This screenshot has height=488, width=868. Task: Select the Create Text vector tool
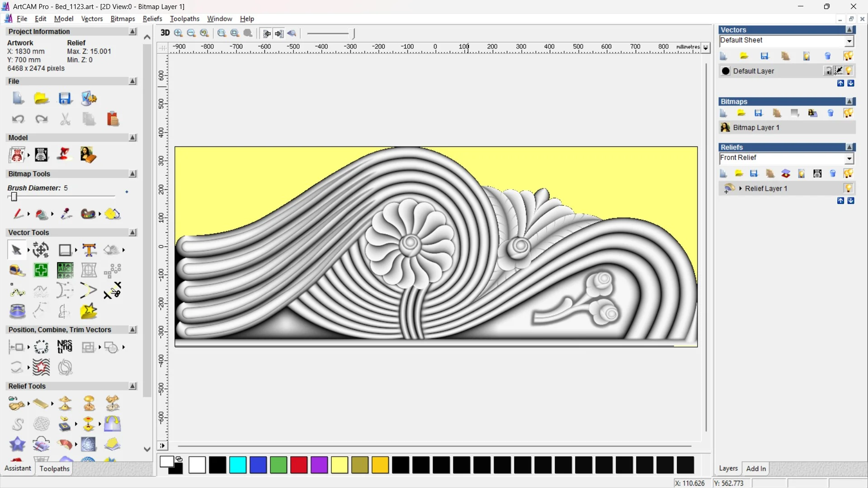tap(89, 250)
